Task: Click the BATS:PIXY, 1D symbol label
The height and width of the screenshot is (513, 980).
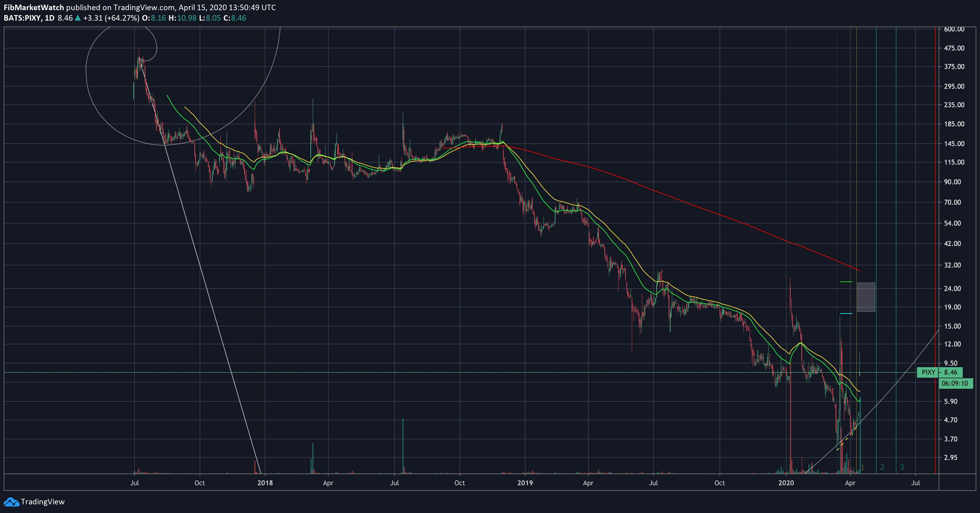Action: tap(29, 18)
